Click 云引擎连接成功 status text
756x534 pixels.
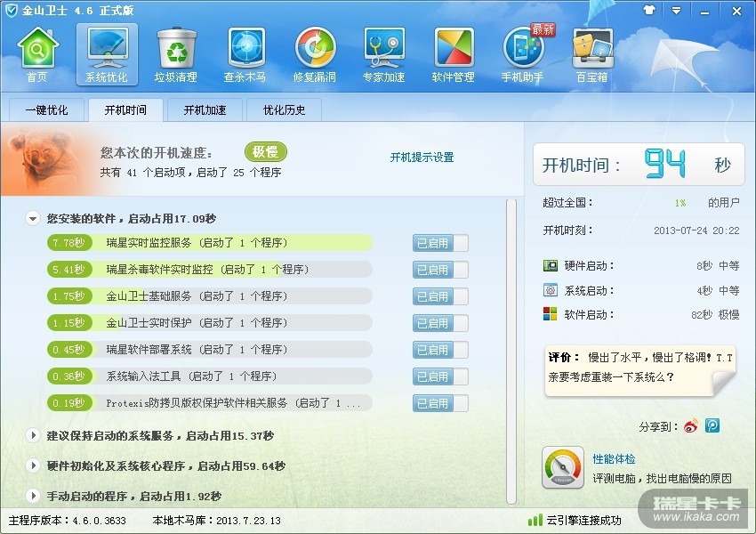pyautogui.click(x=583, y=520)
